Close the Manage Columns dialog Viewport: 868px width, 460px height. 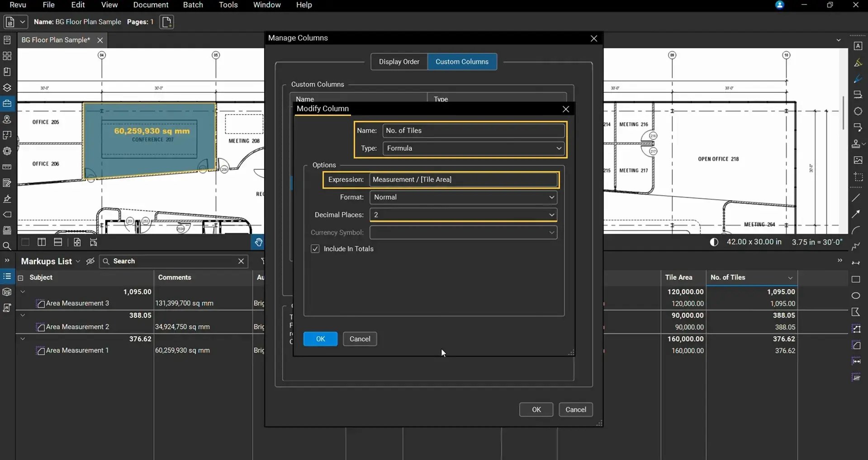point(594,38)
